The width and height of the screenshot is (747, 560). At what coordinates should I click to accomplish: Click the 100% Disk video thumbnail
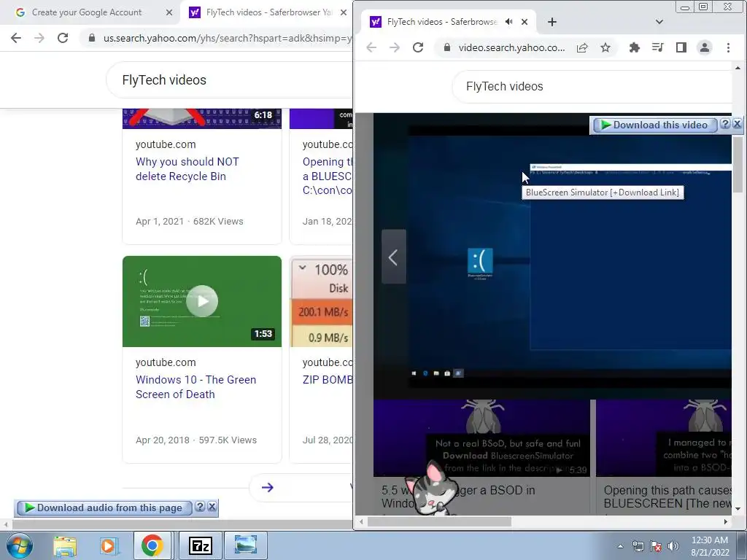coord(322,301)
